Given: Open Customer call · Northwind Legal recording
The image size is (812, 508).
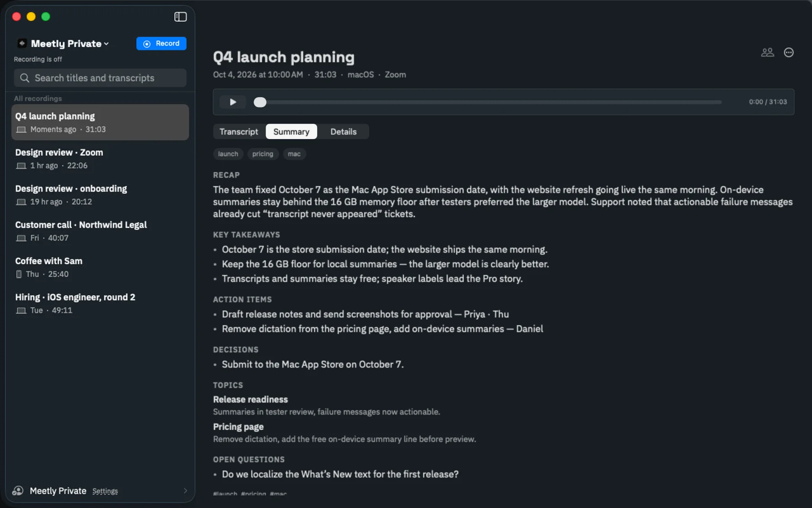Looking at the screenshot, I should coord(100,231).
